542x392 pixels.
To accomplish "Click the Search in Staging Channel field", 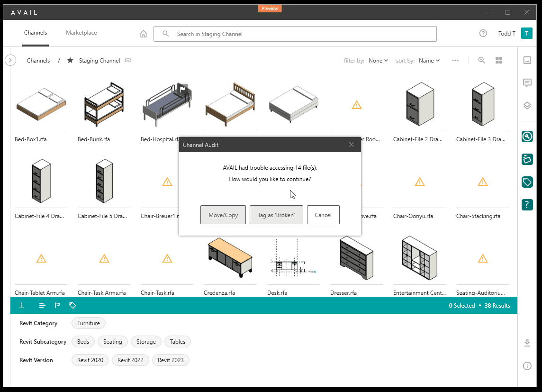I will tap(295, 34).
